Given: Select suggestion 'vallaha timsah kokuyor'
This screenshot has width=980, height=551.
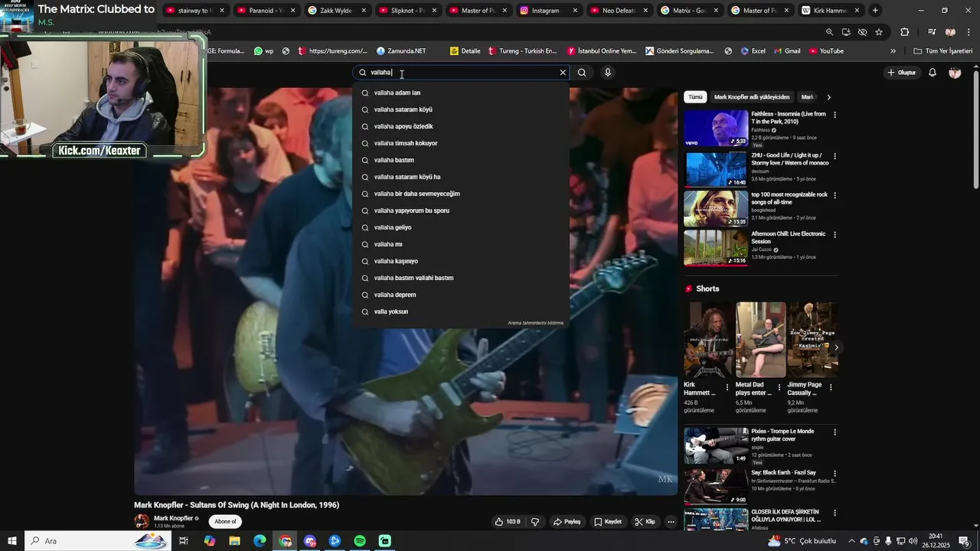Looking at the screenshot, I should pyautogui.click(x=461, y=143).
